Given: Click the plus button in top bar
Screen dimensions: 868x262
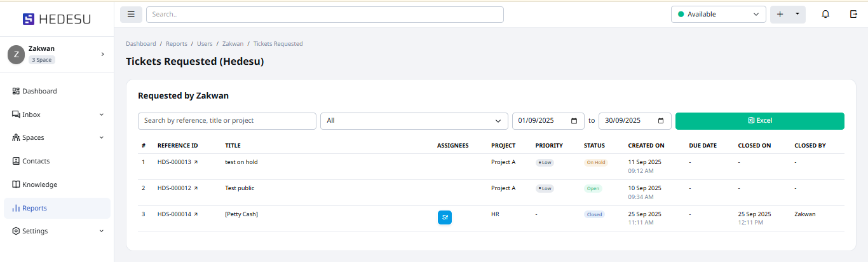Looking at the screenshot, I should pos(780,14).
